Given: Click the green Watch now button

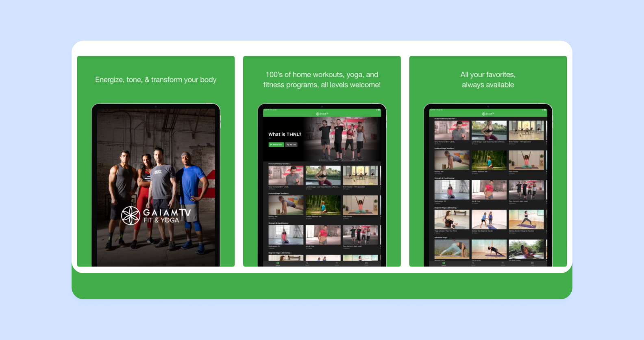Looking at the screenshot, I should pos(276,144).
